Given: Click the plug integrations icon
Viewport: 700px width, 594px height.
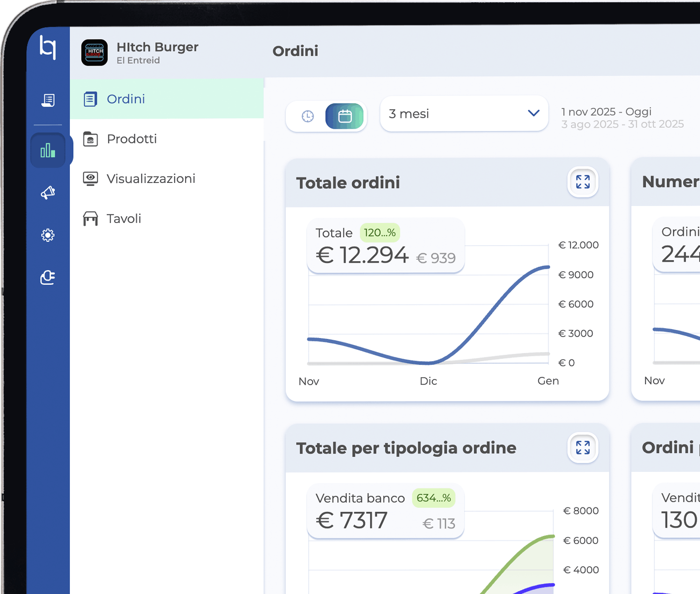Looking at the screenshot, I should [x=48, y=277].
